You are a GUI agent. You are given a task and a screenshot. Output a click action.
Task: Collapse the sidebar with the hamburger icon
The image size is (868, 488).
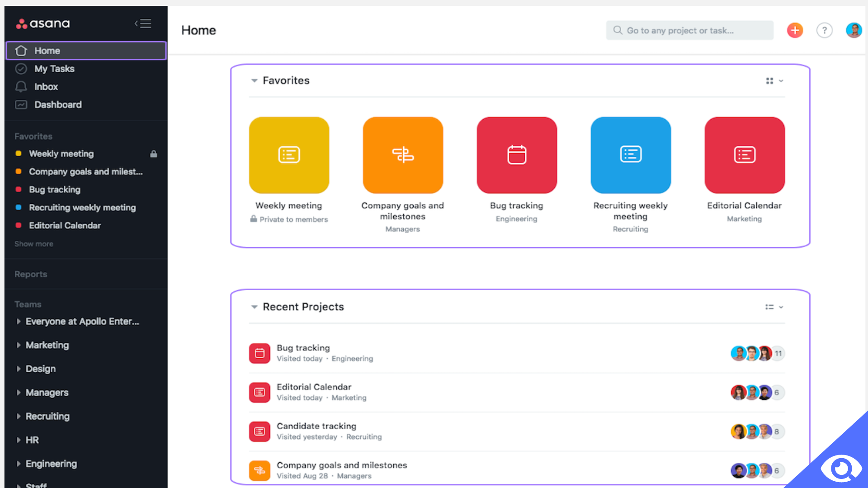tap(143, 23)
